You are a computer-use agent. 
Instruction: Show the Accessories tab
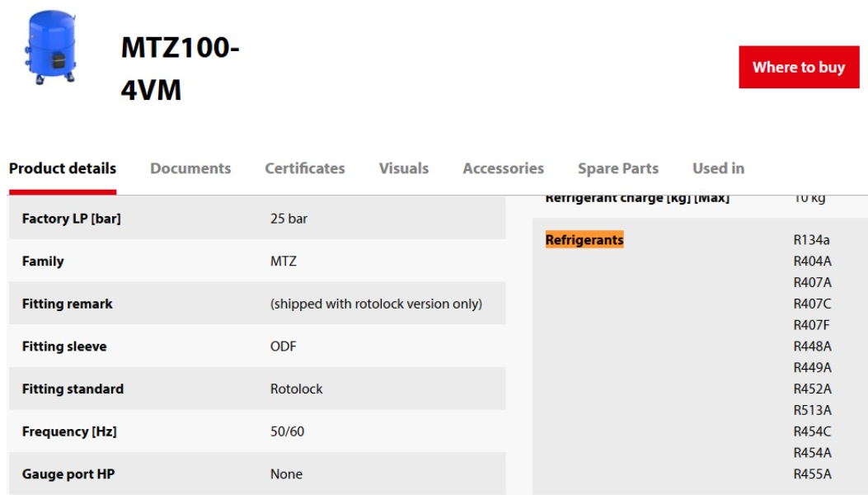504,168
